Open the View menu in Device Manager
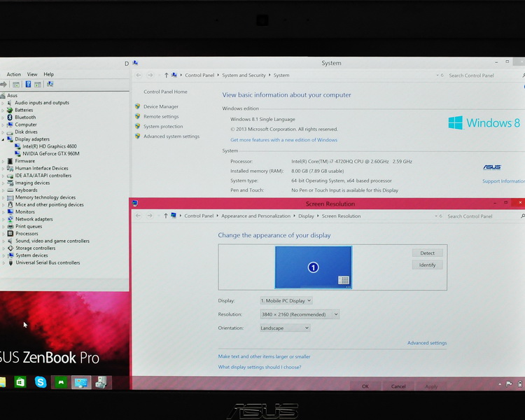 click(x=32, y=74)
